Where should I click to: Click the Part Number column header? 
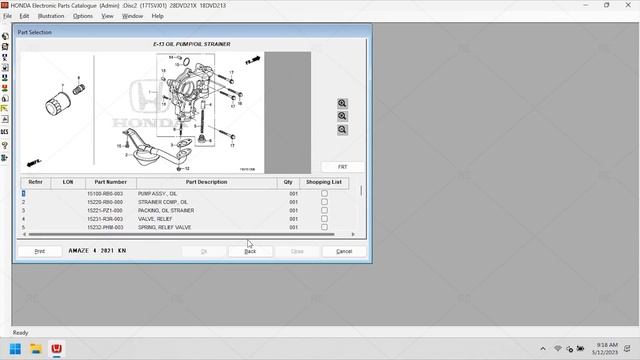point(111,182)
